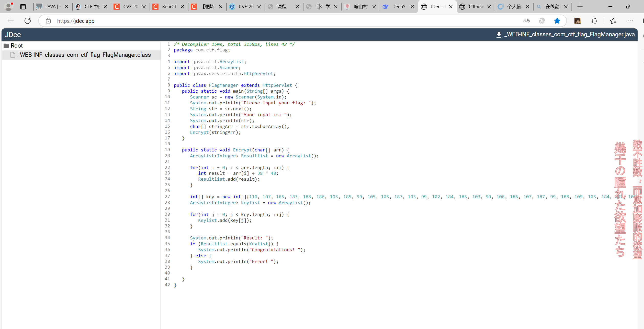Click the JDec title logo
This screenshot has height=329, width=644.
13,35
